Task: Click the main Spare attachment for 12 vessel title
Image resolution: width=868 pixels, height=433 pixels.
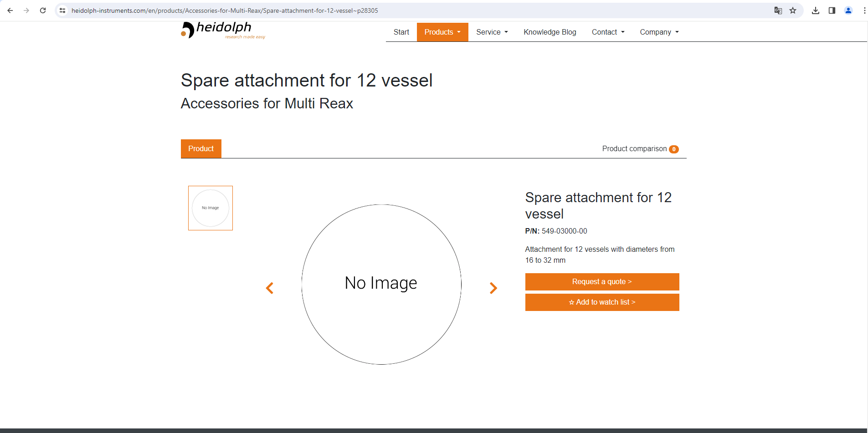Action: point(307,80)
